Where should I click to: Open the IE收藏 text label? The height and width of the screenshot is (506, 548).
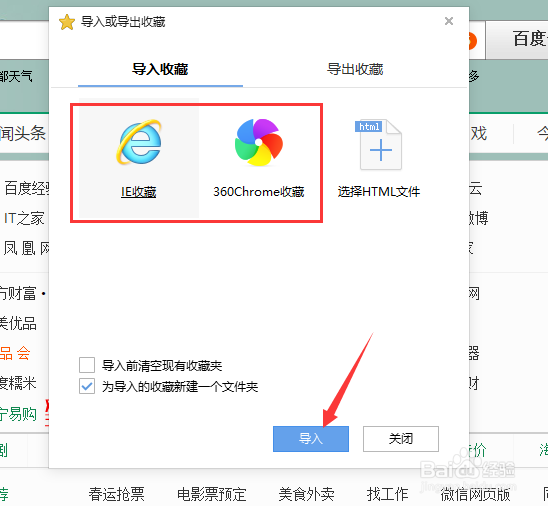pos(138,192)
